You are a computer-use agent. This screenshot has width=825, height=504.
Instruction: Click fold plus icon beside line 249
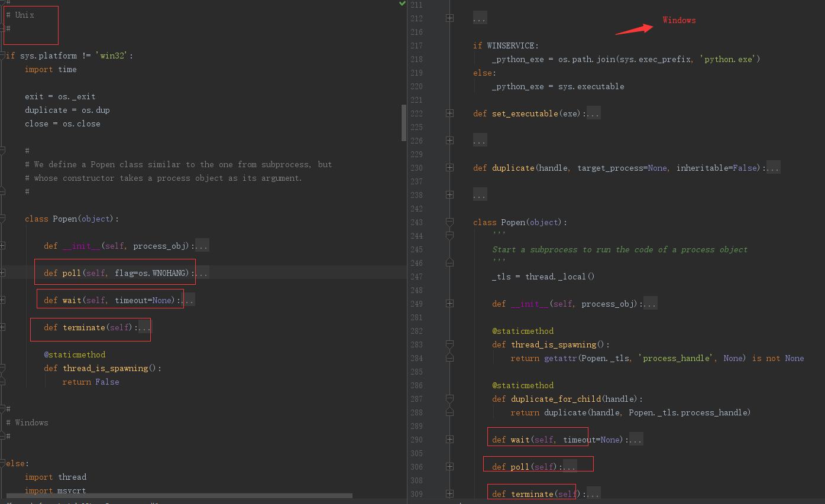(449, 304)
